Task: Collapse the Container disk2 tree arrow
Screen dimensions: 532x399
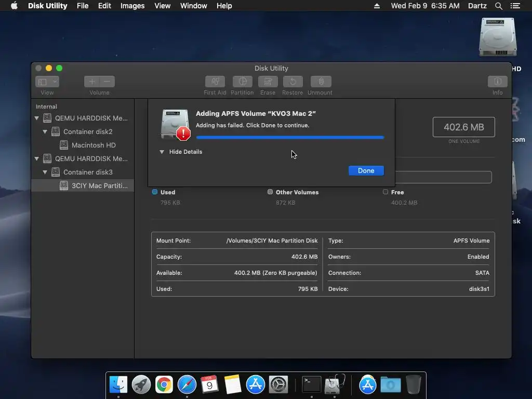Action: tap(45, 131)
